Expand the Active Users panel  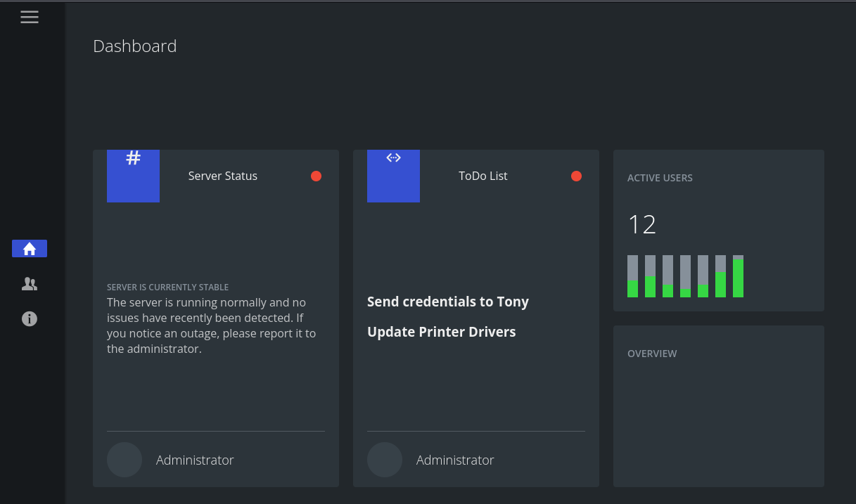pyautogui.click(x=660, y=178)
